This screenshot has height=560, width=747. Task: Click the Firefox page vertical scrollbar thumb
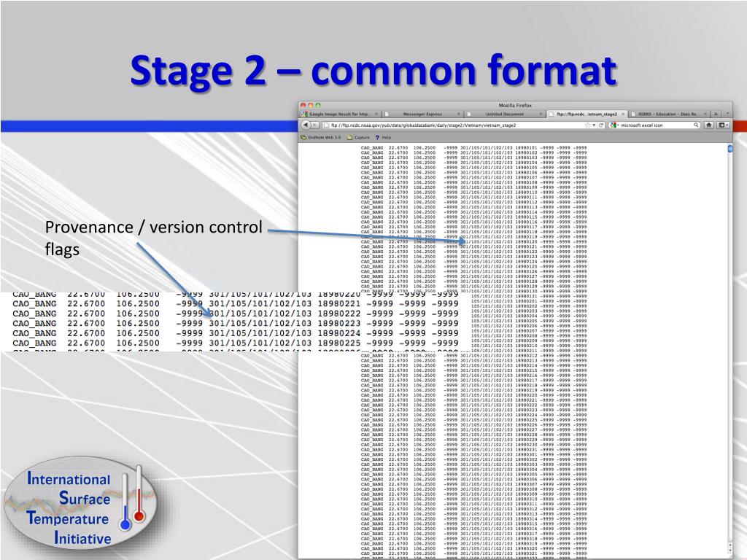729,149
